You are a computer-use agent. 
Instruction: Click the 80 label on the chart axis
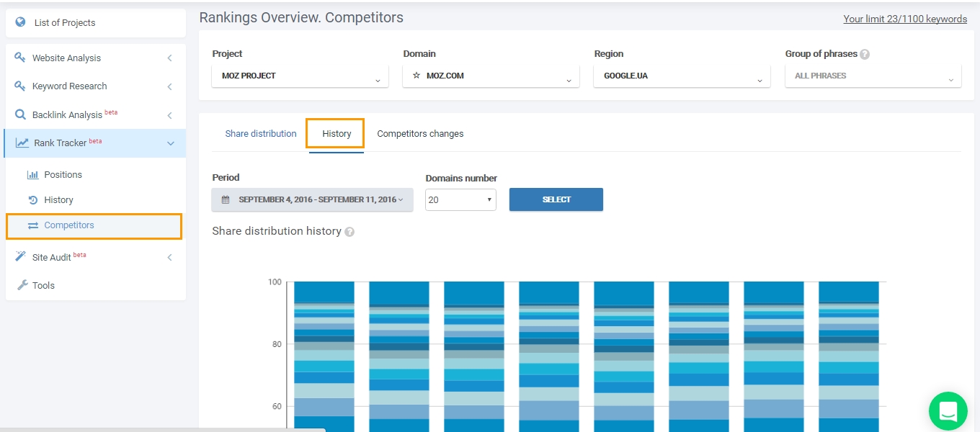point(277,344)
